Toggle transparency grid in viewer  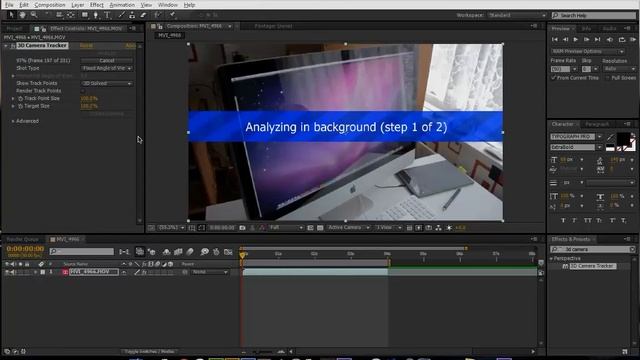click(320, 228)
